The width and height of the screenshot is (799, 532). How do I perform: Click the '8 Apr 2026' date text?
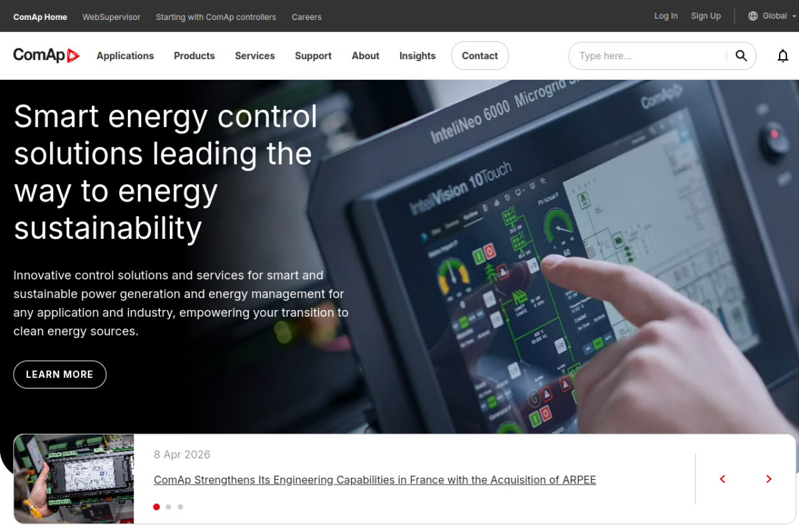[x=182, y=455]
